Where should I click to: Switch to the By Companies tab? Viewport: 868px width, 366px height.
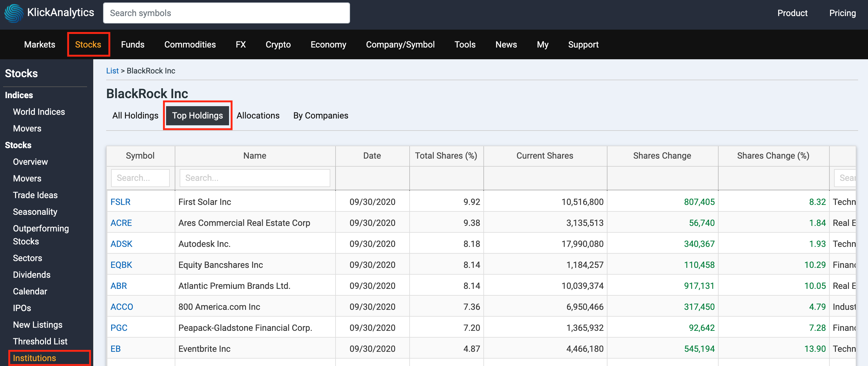coord(320,116)
